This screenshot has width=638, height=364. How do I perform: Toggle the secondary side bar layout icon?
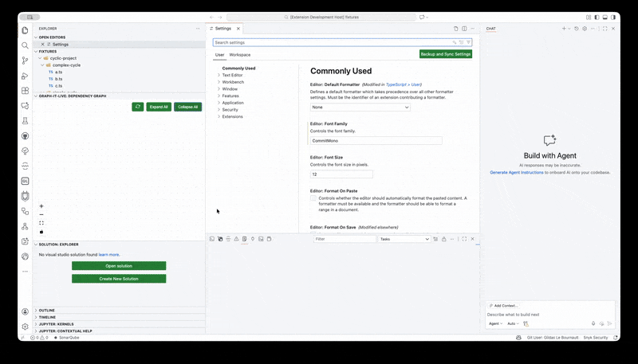coord(613,17)
